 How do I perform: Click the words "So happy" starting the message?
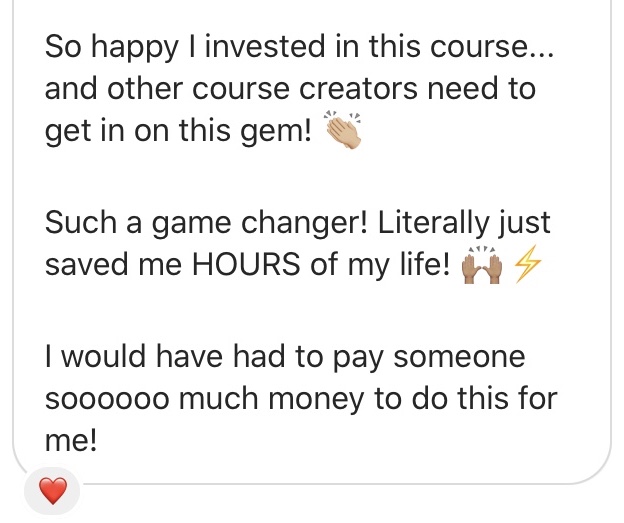(x=104, y=47)
